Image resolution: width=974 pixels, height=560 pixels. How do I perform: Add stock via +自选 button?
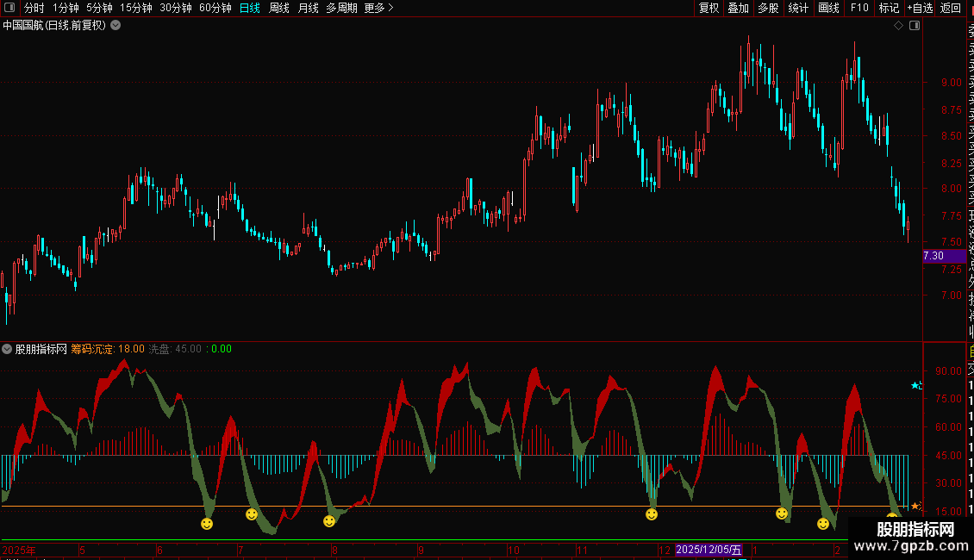pos(920,8)
